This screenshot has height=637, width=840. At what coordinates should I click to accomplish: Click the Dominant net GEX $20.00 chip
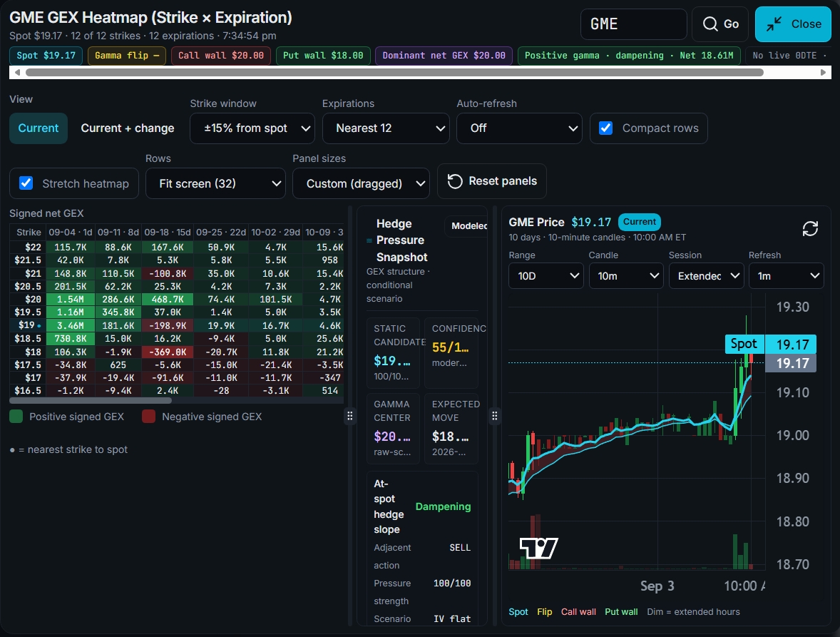pyautogui.click(x=444, y=56)
